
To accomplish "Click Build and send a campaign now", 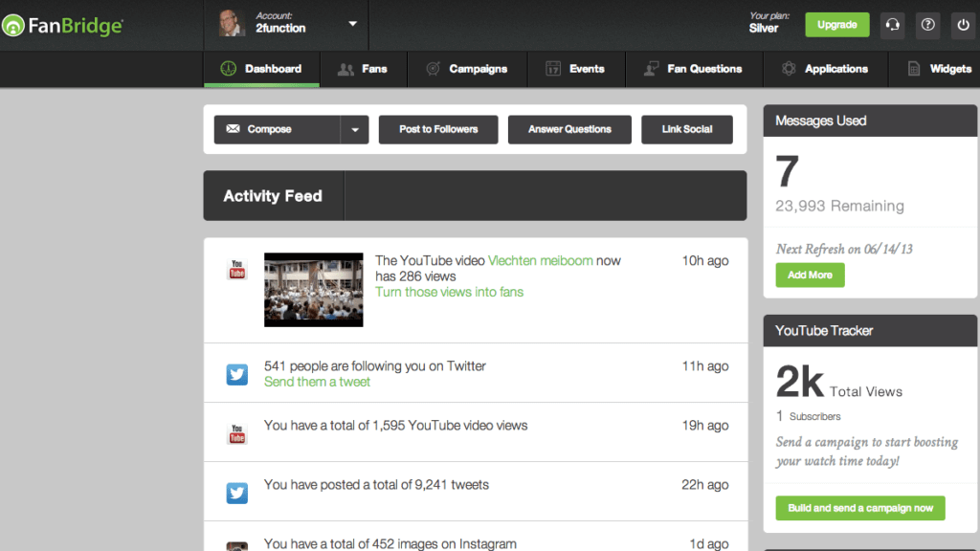I will coord(860,508).
